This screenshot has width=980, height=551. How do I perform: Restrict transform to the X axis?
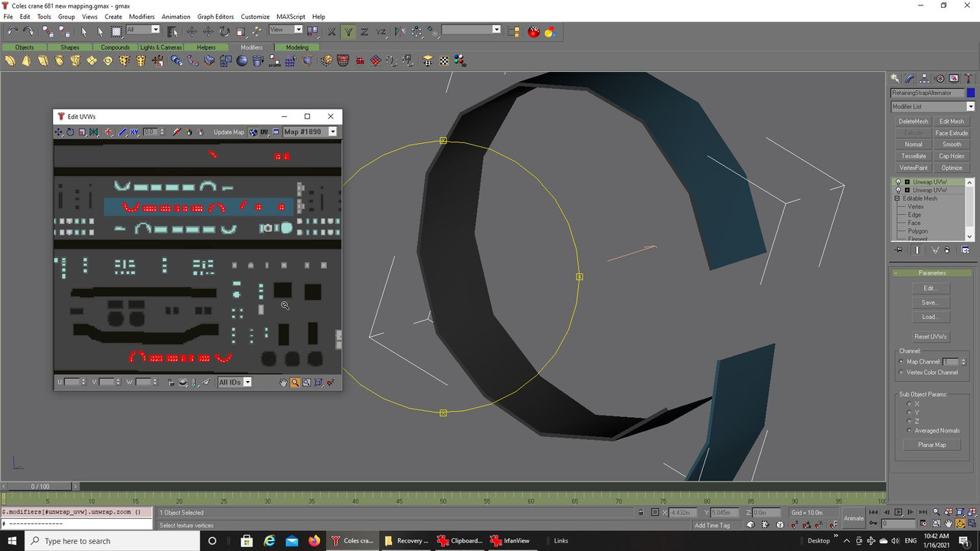click(332, 31)
